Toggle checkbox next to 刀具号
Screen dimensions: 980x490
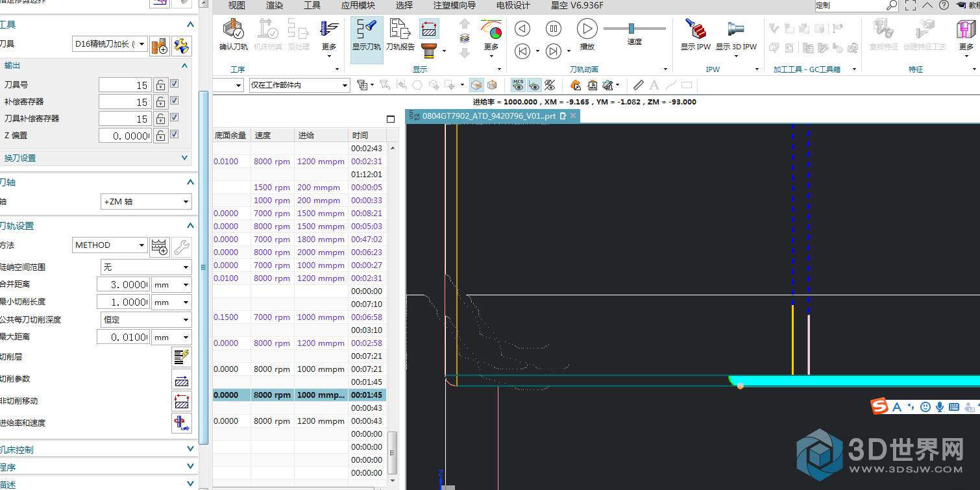point(174,84)
